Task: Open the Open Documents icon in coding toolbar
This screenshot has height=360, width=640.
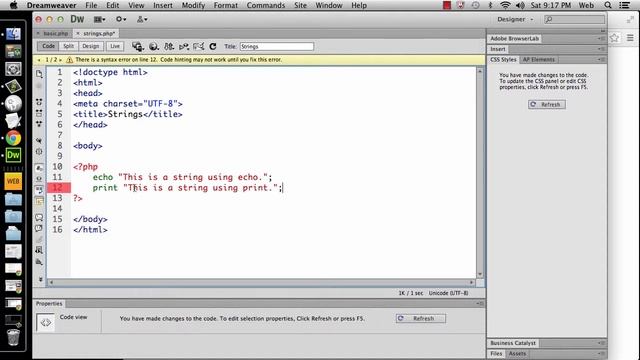Action: pos(39,74)
